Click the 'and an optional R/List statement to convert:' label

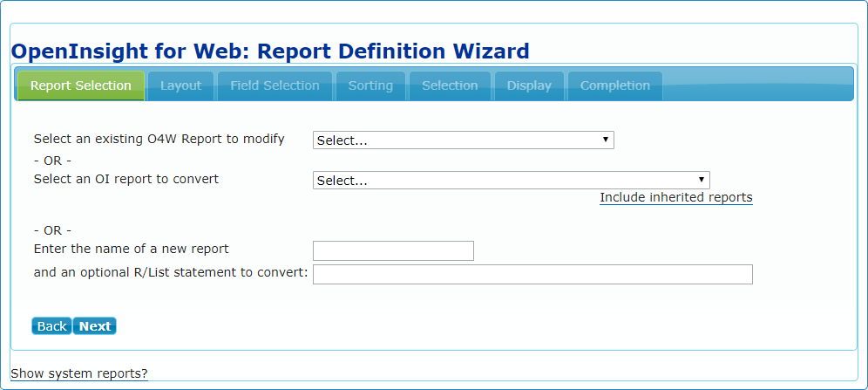171,272
